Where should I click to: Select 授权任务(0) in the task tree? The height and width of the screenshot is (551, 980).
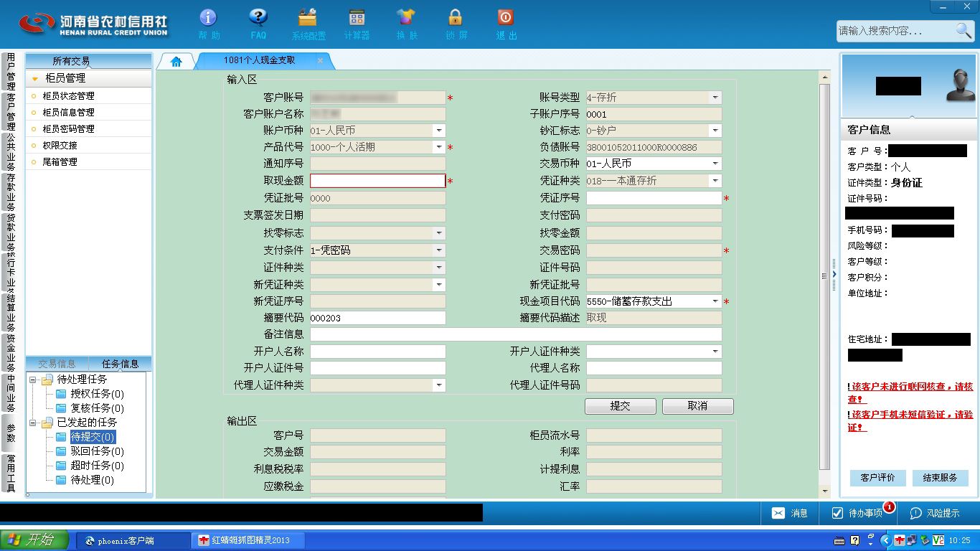pyautogui.click(x=97, y=394)
